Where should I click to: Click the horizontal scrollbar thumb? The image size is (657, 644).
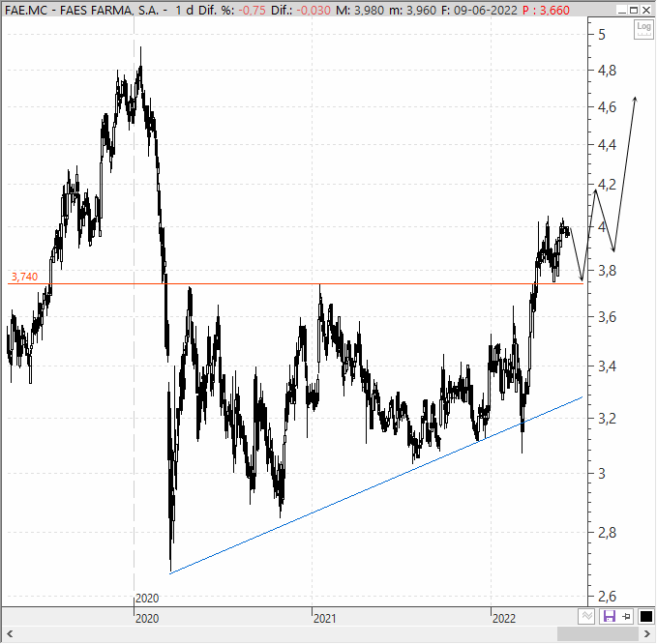598,634
